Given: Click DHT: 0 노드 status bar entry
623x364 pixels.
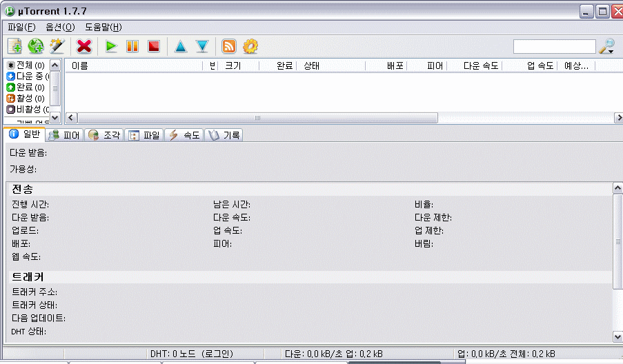Looking at the screenshot, I should tap(192, 354).
